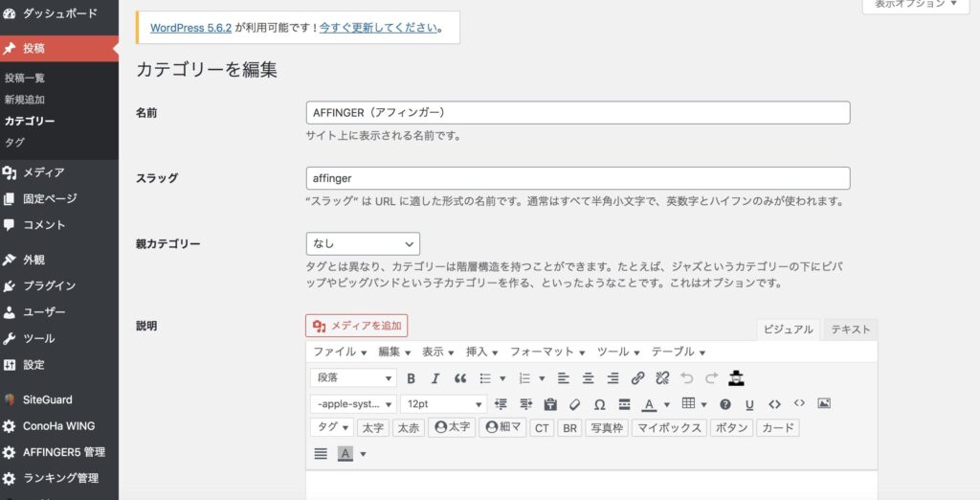Open AFFINGER5 管理 in the sidebar
Screen dimensions: 980x500
[59, 452]
